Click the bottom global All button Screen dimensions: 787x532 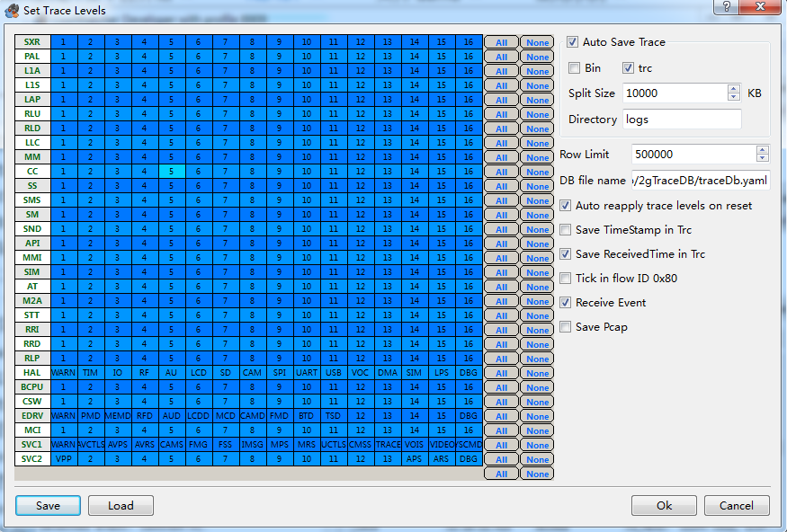coord(501,474)
